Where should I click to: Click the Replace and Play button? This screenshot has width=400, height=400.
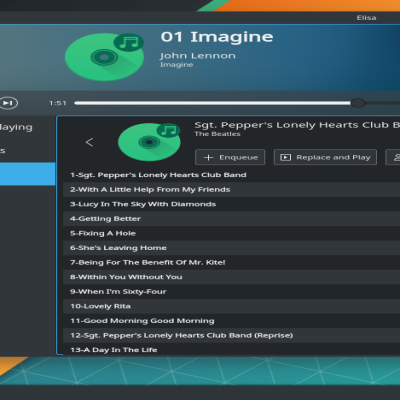pyautogui.click(x=325, y=157)
